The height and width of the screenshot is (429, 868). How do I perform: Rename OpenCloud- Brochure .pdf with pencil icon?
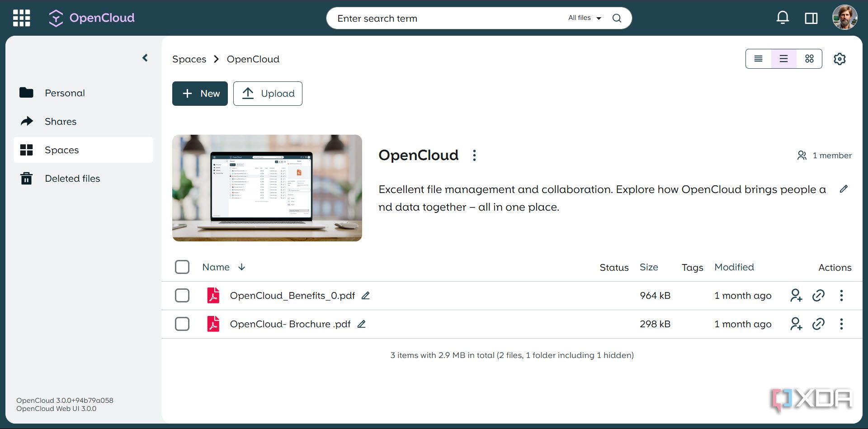pyautogui.click(x=362, y=324)
